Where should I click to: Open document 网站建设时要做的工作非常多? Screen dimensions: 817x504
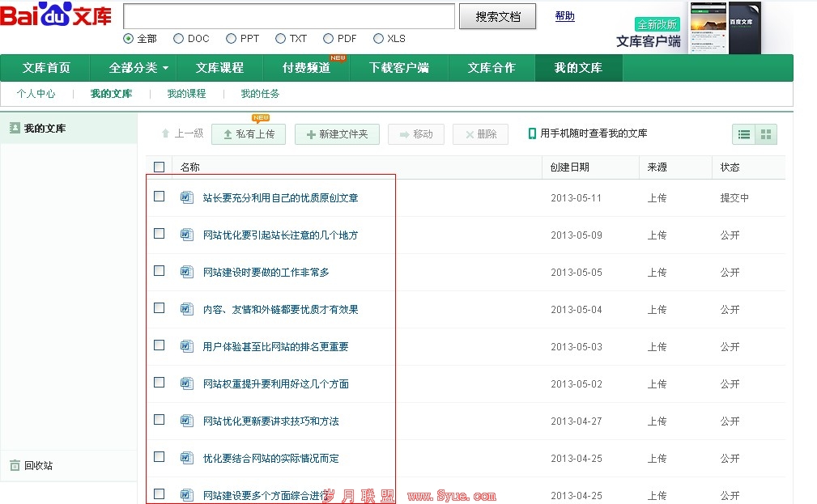pyautogui.click(x=266, y=273)
